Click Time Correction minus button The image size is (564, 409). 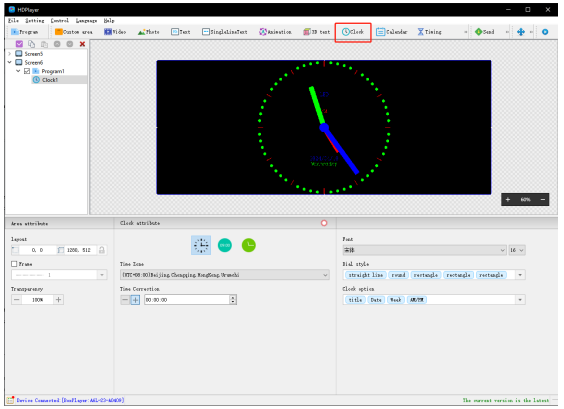point(125,300)
